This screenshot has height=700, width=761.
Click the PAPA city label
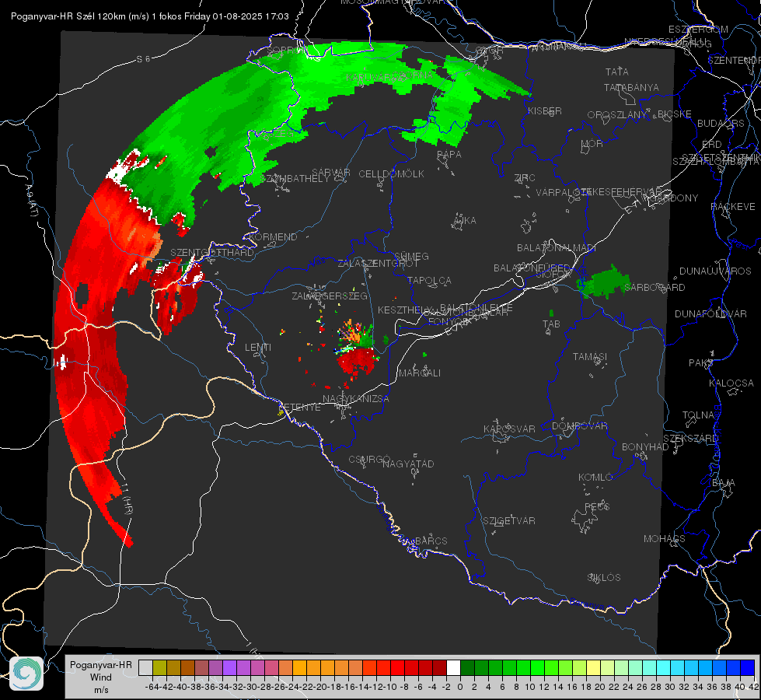click(449, 155)
